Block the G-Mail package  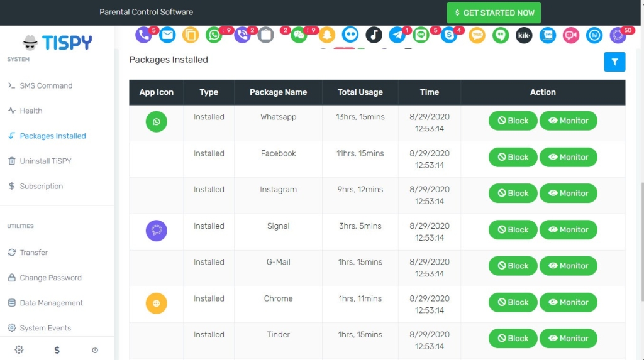pos(513,266)
